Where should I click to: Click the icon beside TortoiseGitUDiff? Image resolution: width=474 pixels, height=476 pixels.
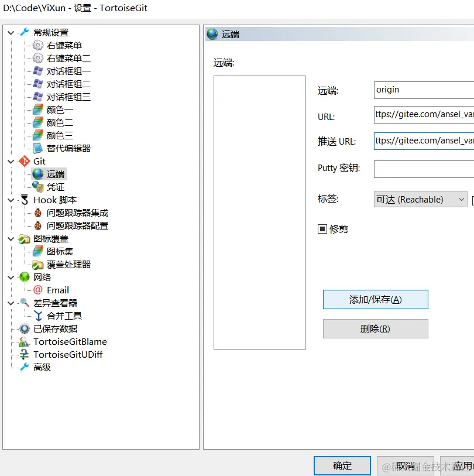click(x=24, y=355)
